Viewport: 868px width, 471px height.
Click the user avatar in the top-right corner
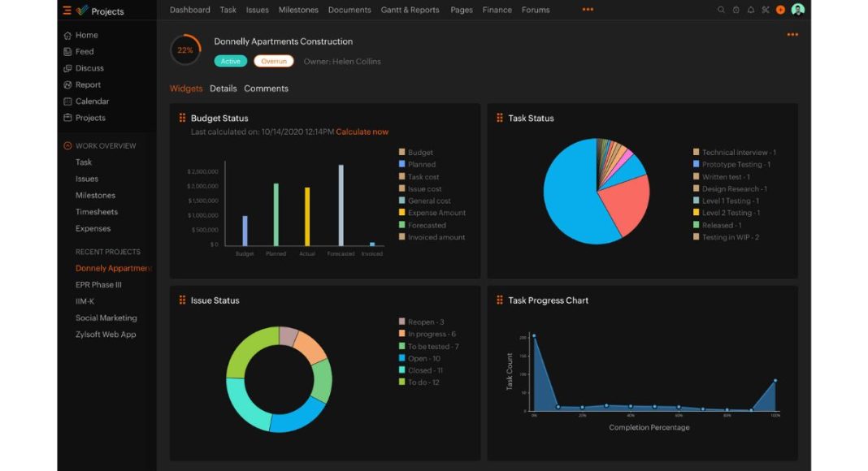(x=798, y=10)
